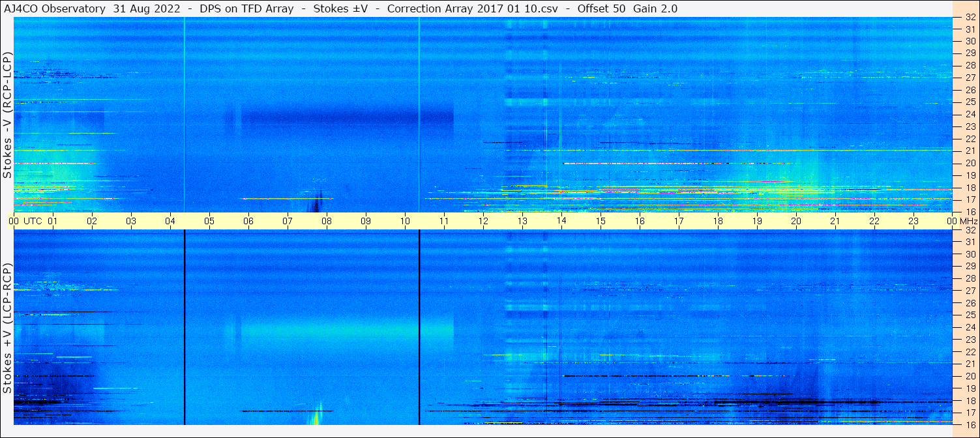The image size is (980, 438).
Task: Click the 20 hour time label on time axis
Action: point(795,221)
